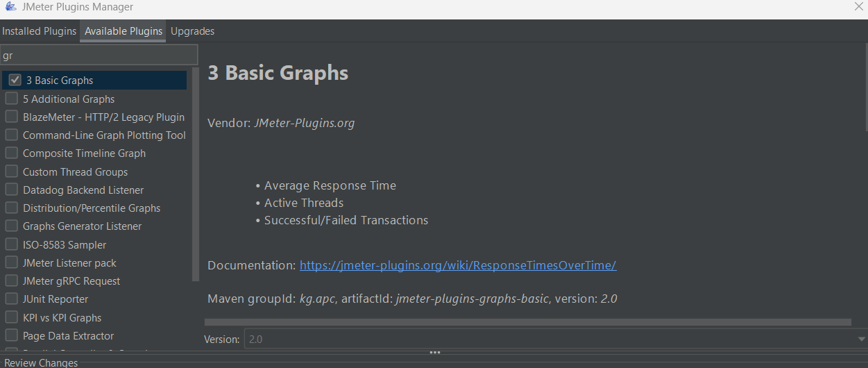Tick the Command-Line Graph Plotting Tool checkbox
This screenshot has width=868, height=368.
[11, 135]
